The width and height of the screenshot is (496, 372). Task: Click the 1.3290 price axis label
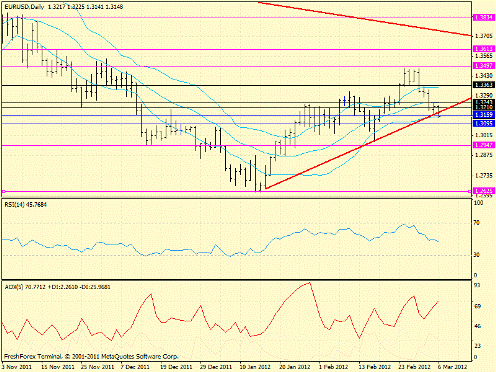484,95
